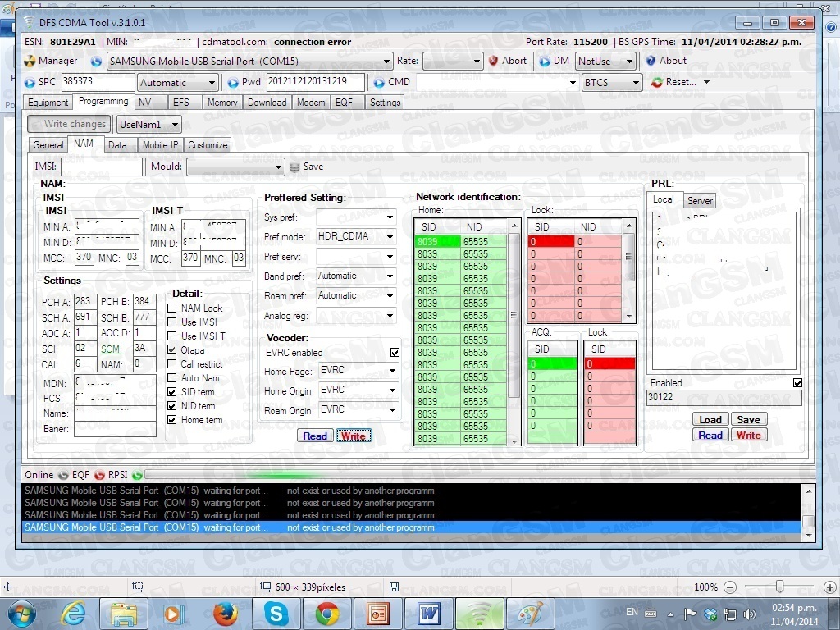Open the Mobile IP sub-tab
The height and width of the screenshot is (630, 840).
pos(160,145)
